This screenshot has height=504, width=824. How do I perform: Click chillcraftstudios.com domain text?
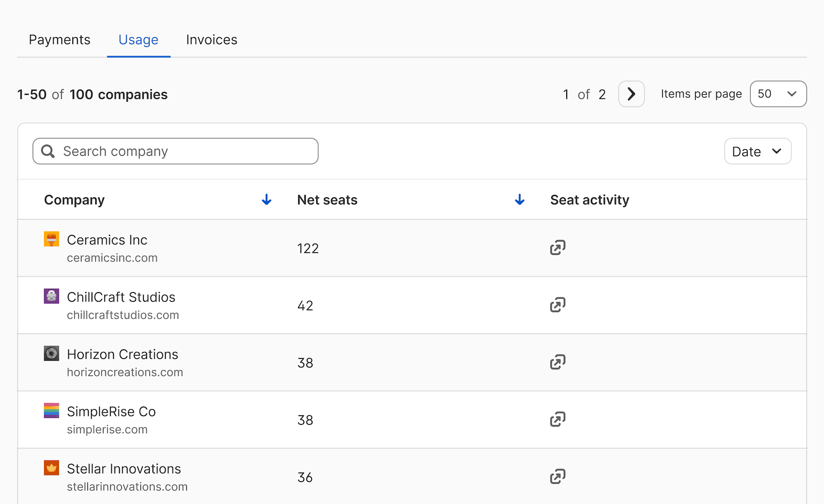123,315
